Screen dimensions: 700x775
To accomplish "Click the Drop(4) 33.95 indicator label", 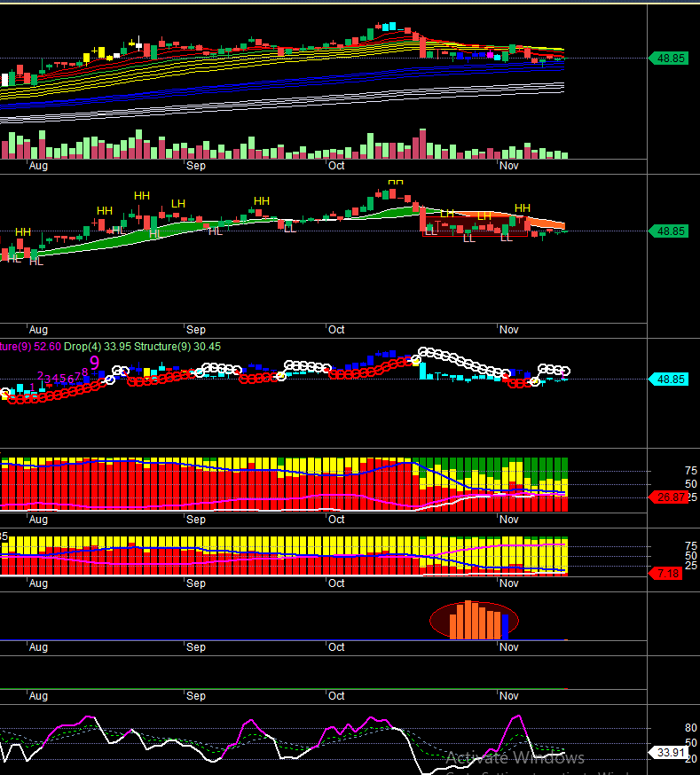I will [x=98, y=347].
